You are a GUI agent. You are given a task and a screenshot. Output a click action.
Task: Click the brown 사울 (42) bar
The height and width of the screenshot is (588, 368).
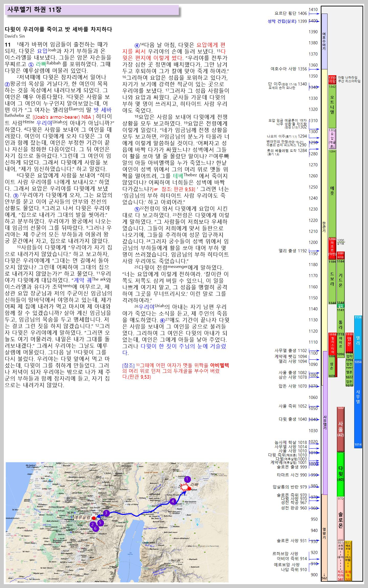tap(341, 429)
